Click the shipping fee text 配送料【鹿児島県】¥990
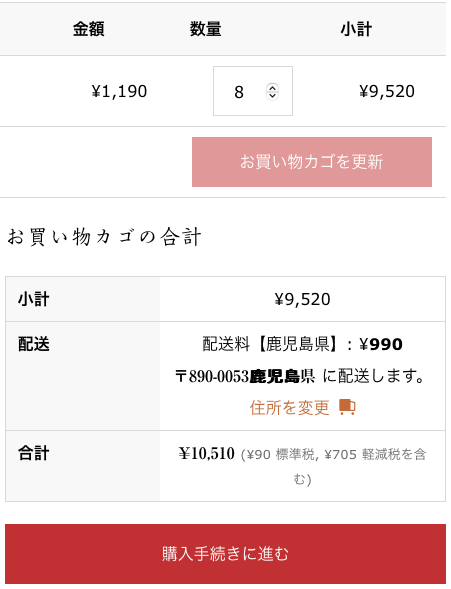 (302, 344)
